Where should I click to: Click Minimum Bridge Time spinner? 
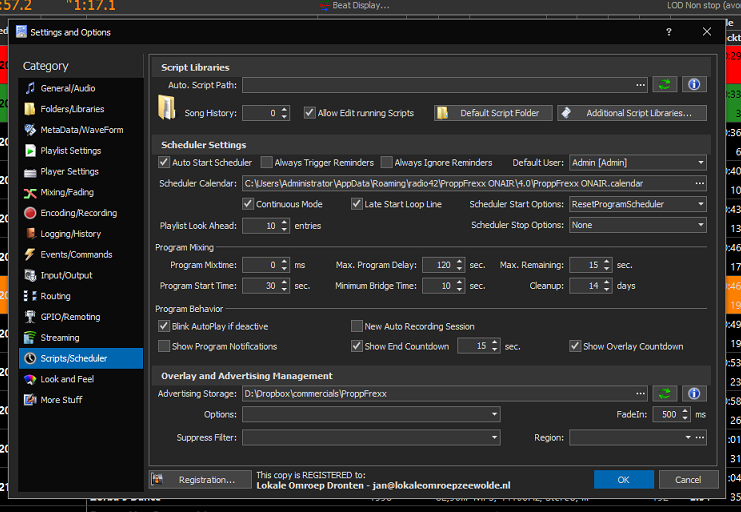tap(443, 286)
